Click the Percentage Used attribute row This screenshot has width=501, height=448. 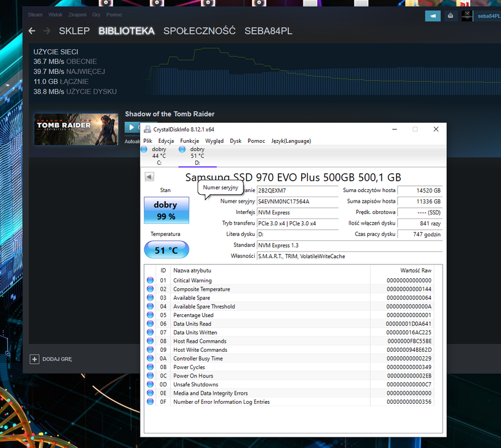pos(289,315)
